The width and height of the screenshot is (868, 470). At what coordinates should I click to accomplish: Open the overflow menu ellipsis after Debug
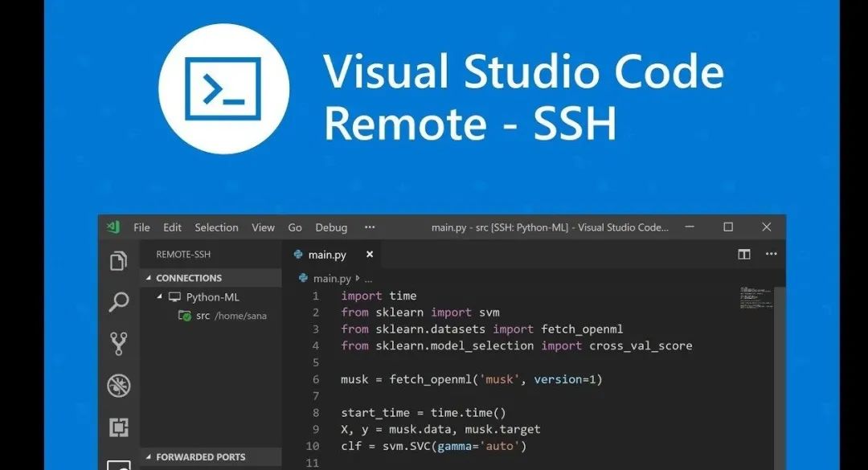tap(370, 227)
